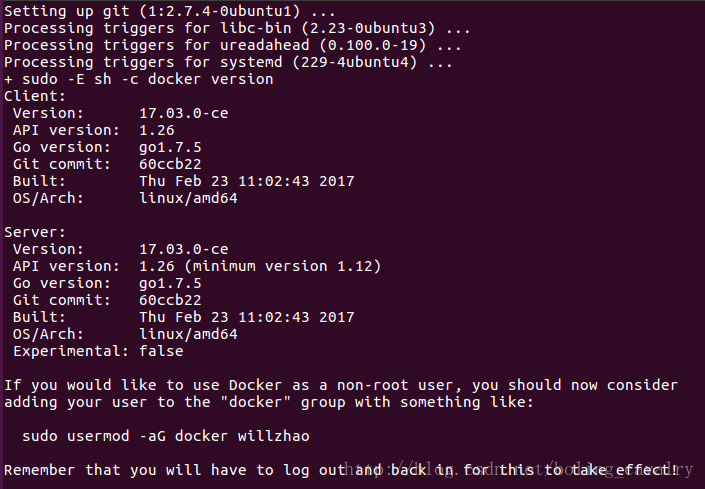Click the 'Client:' heading

35,96
